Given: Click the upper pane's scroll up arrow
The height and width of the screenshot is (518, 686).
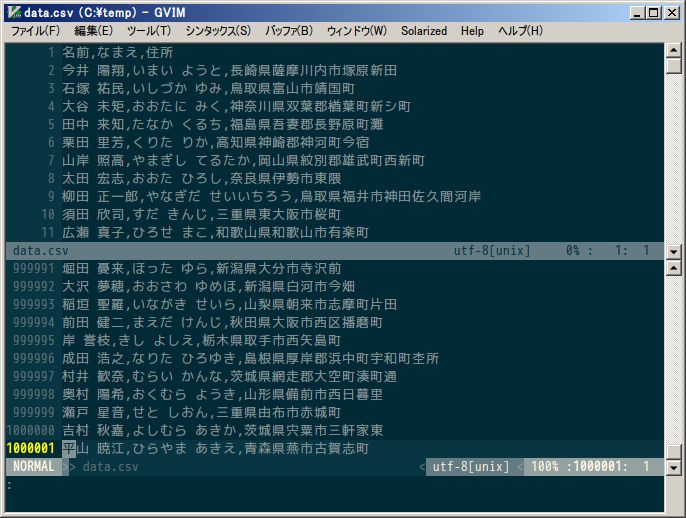Looking at the screenshot, I should click(x=674, y=50).
